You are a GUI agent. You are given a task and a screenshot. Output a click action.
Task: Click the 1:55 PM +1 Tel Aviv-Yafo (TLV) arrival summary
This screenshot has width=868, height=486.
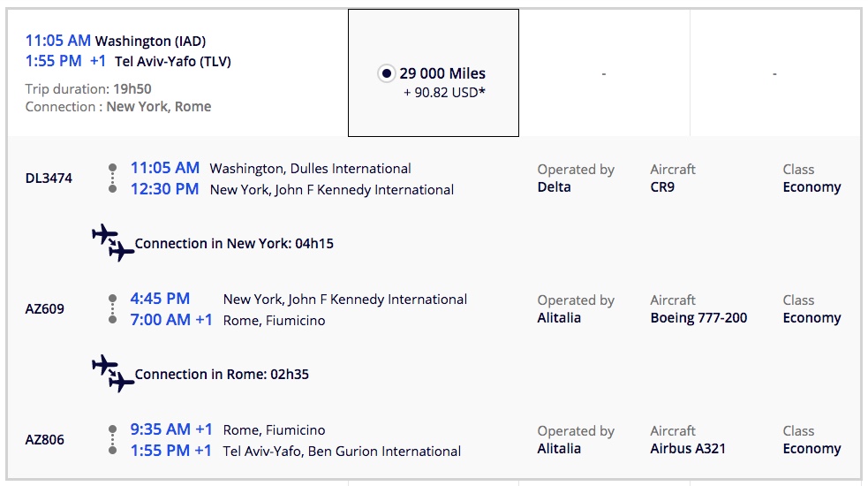click(129, 61)
